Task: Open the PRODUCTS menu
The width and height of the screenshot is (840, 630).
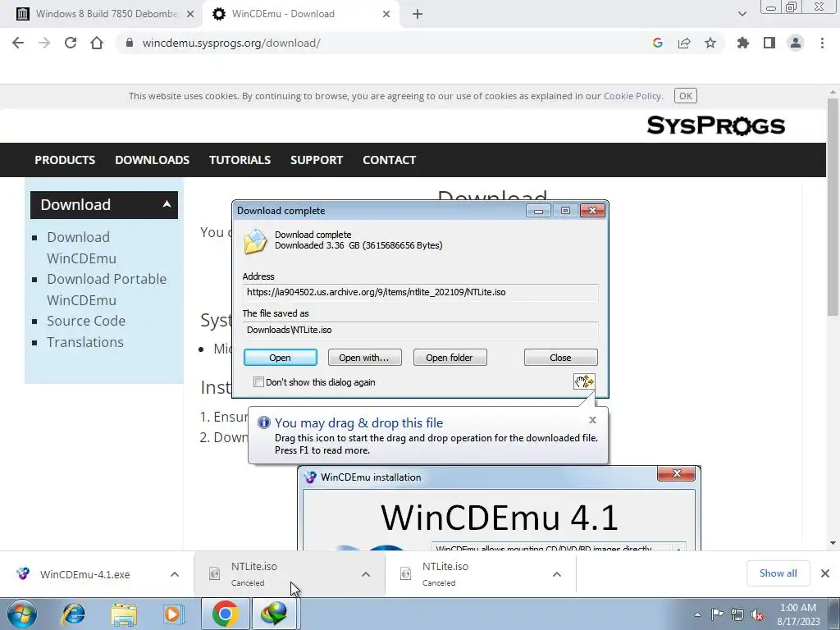Action: (65, 160)
